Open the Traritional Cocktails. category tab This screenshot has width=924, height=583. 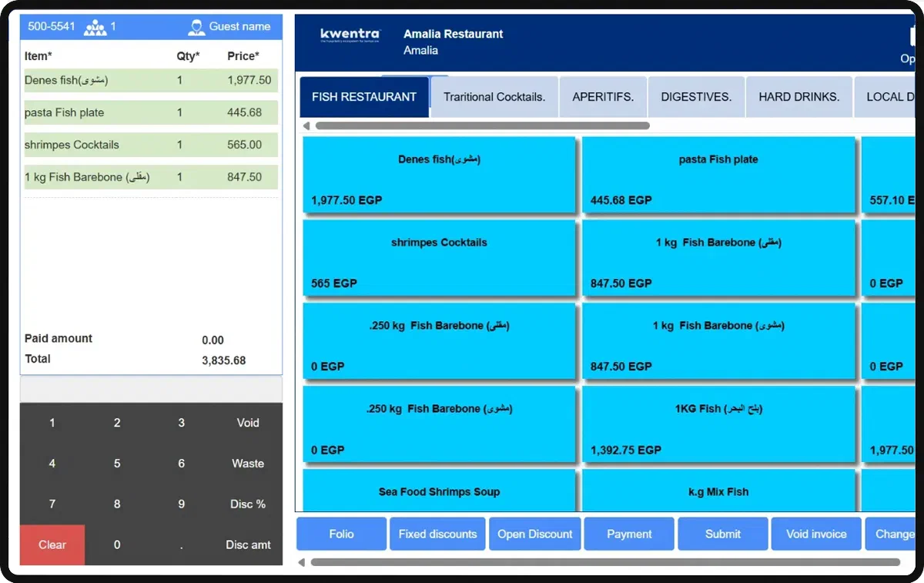pos(494,97)
